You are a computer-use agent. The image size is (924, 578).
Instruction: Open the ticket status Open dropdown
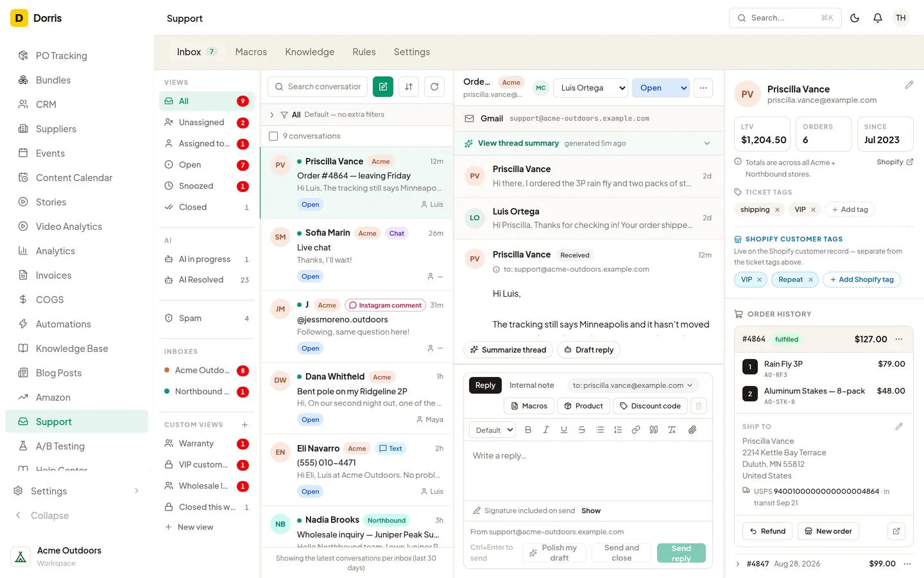click(x=661, y=88)
